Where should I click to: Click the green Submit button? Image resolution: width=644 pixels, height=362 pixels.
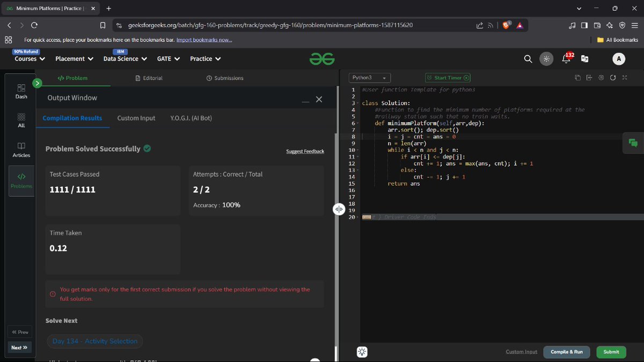point(611,352)
